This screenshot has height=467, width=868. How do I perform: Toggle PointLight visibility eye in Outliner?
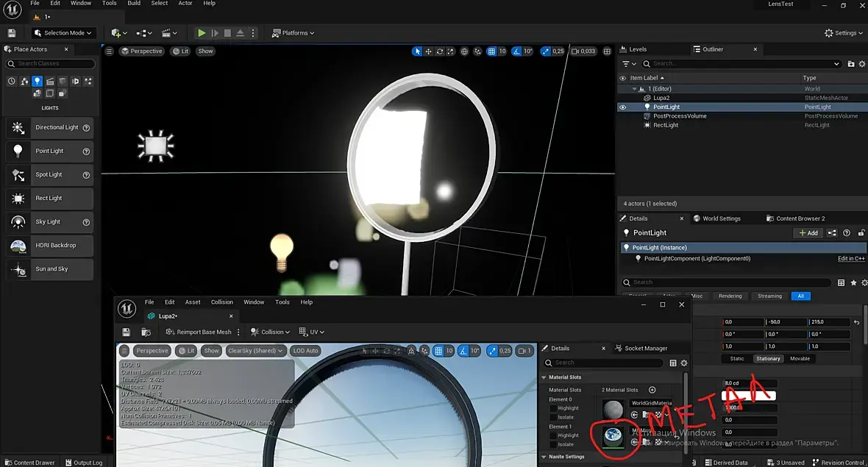[623, 107]
